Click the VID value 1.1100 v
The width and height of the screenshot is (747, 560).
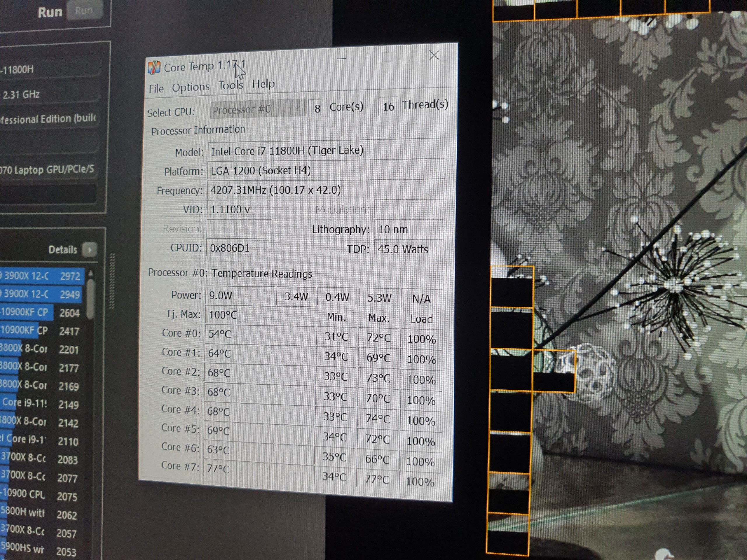pos(239,210)
